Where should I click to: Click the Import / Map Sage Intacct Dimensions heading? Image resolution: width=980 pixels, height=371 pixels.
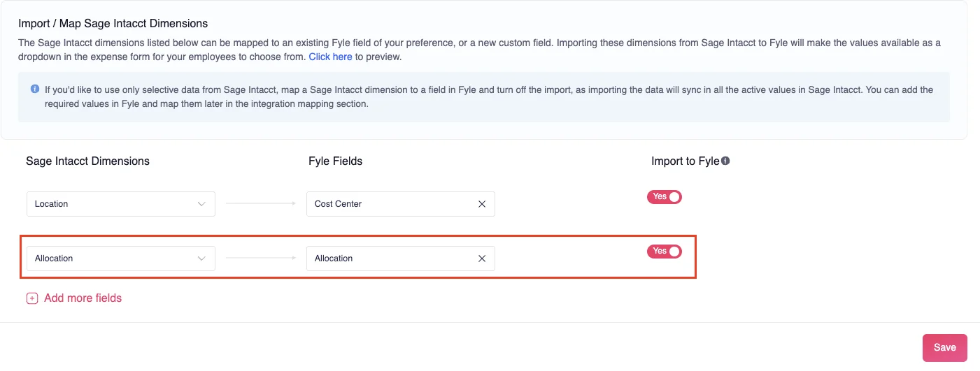click(x=113, y=24)
